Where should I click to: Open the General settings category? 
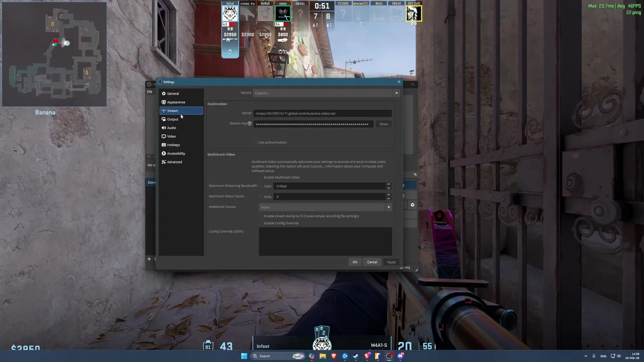(181, 94)
